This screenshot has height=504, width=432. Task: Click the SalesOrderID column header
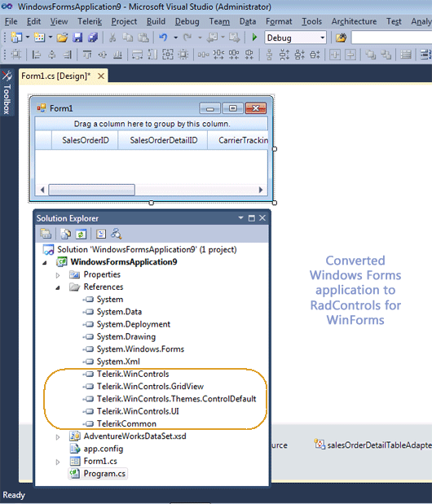click(85, 140)
